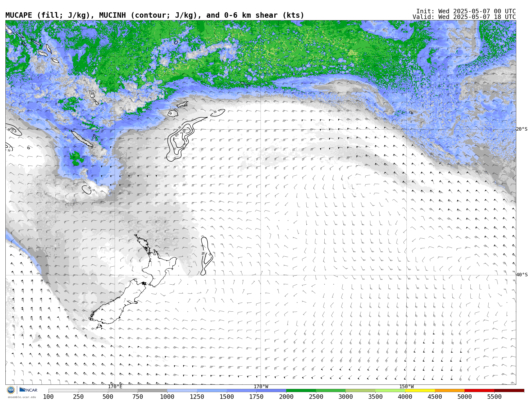This screenshot has height=400, width=532.
Task: Click the colorbar tick label 3000
Action: pyautogui.click(x=346, y=397)
